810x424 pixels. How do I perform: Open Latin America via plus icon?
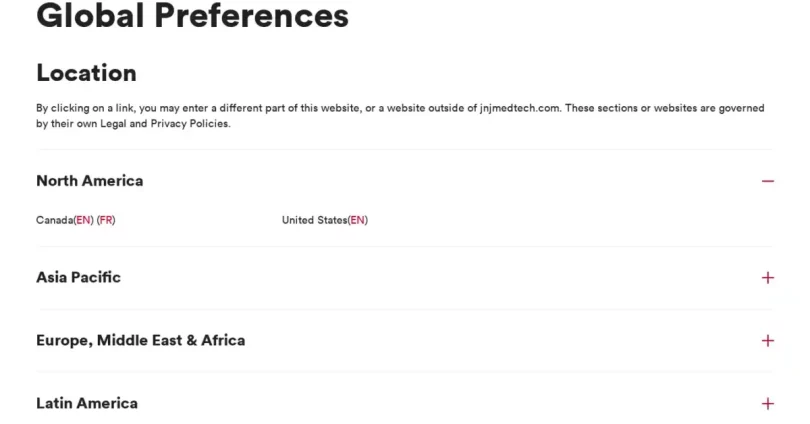point(767,404)
